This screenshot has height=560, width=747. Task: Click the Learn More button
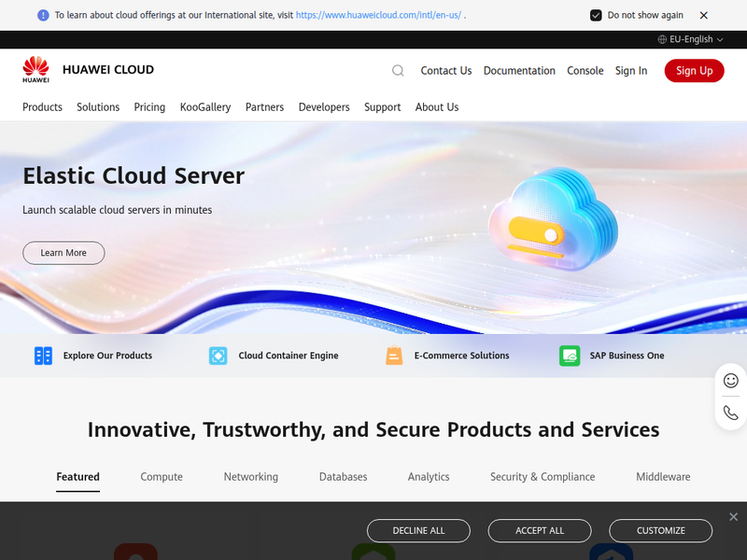[x=63, y=253]
